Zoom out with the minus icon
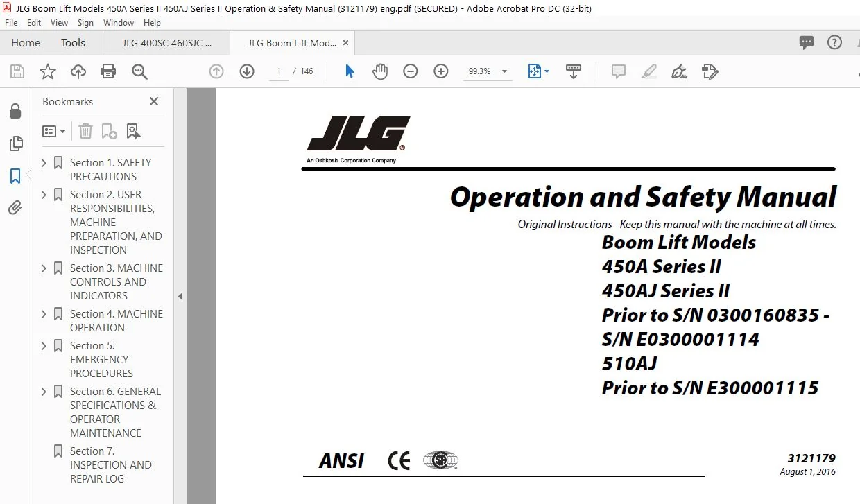Image resolution: width=860 pixels, height=504 pixels. [411, 71]
